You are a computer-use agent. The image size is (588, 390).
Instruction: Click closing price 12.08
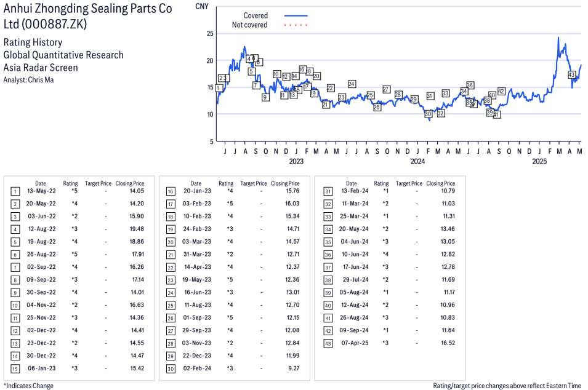(292, 330)
